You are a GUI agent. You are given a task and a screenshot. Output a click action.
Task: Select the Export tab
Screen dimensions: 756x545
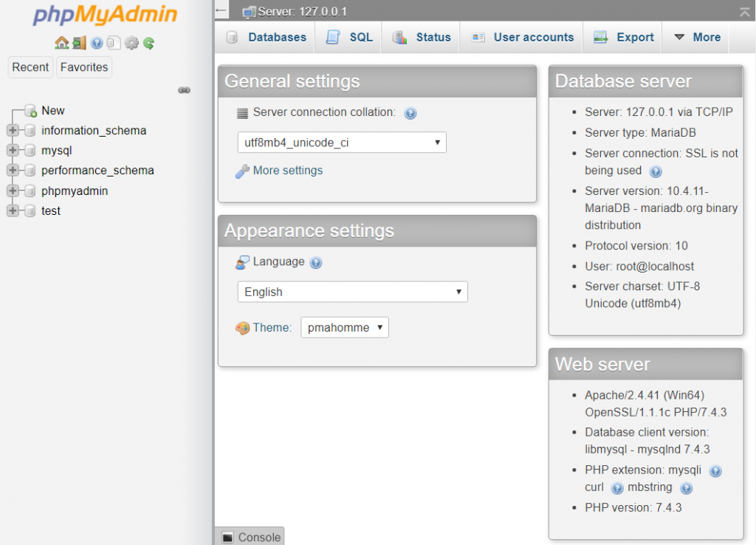click(x=623, y=37)
